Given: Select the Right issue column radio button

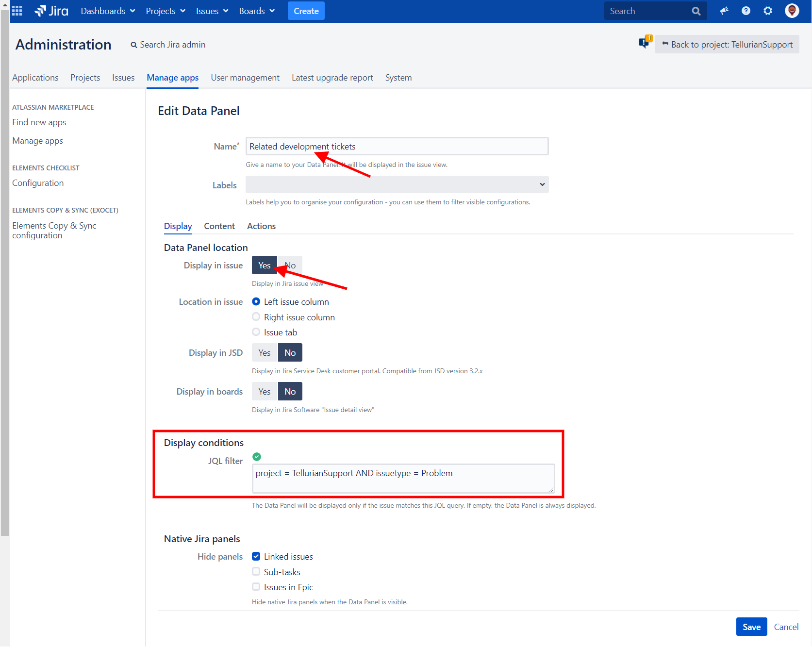Looking at the screenshot, I should click(256, 316).
